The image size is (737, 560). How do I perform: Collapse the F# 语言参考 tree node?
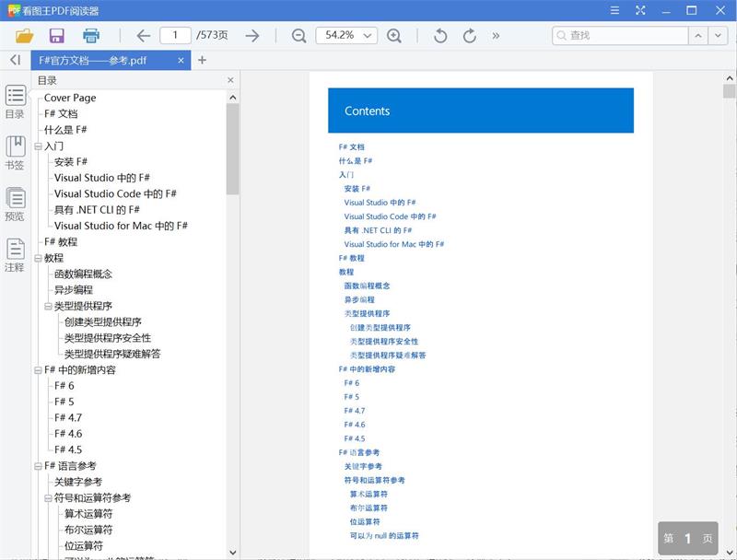38,466
